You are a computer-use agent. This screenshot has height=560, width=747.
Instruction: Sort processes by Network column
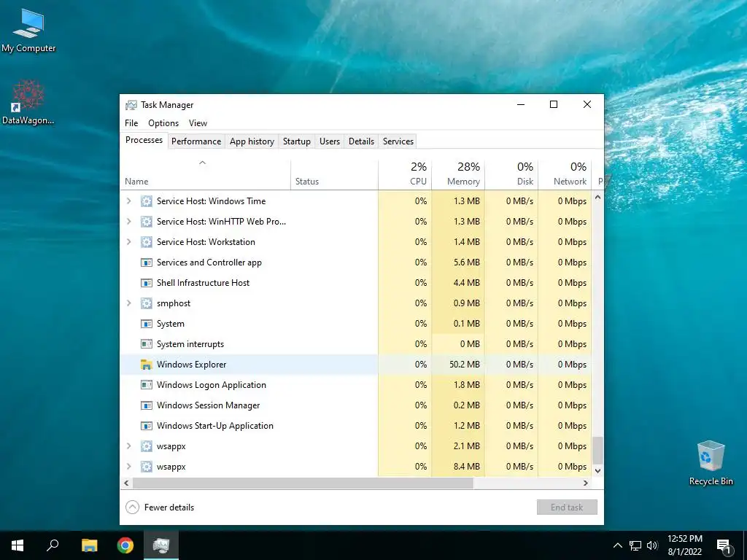point(565,175)
